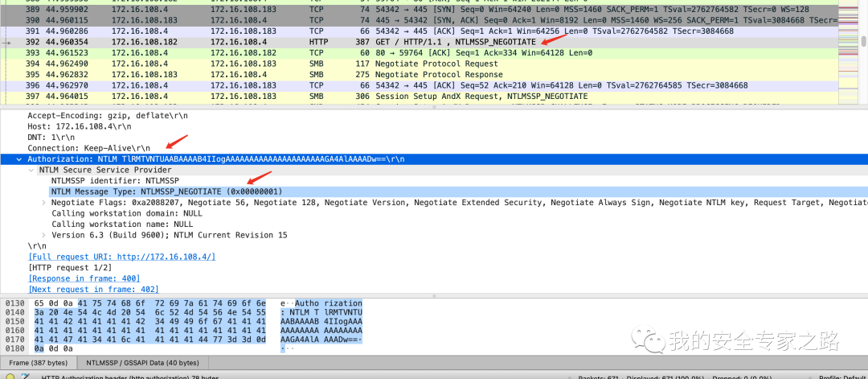Click the length 275 cell of packet 395

[362, 74]
